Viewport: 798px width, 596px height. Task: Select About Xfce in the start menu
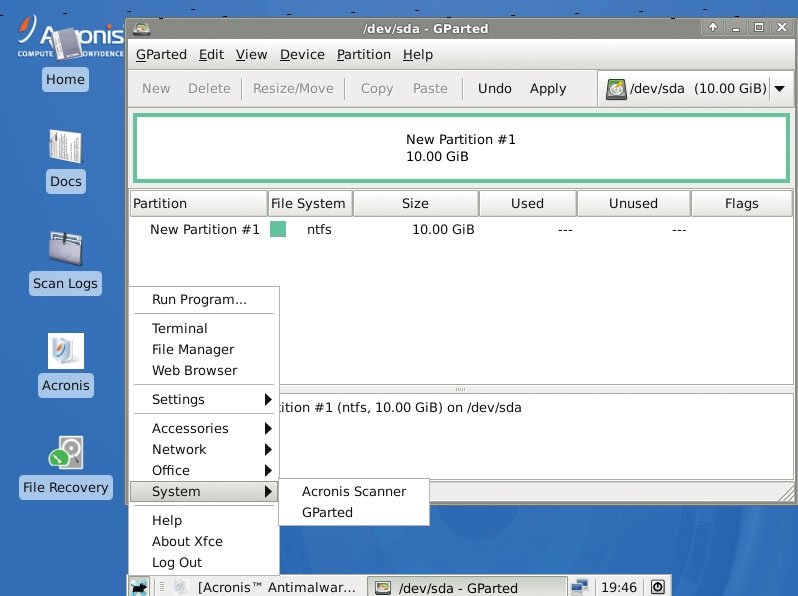click(204, 541)
